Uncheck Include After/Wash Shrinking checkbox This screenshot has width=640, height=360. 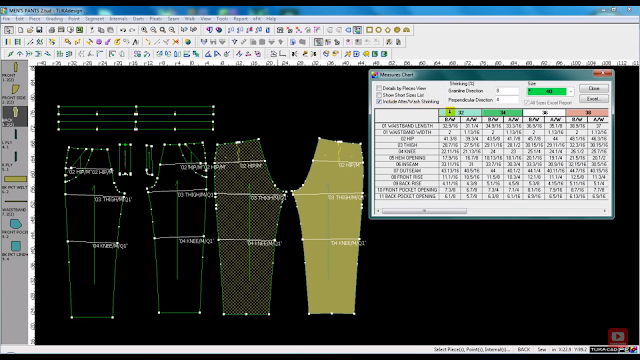click(x=379, y=101)
